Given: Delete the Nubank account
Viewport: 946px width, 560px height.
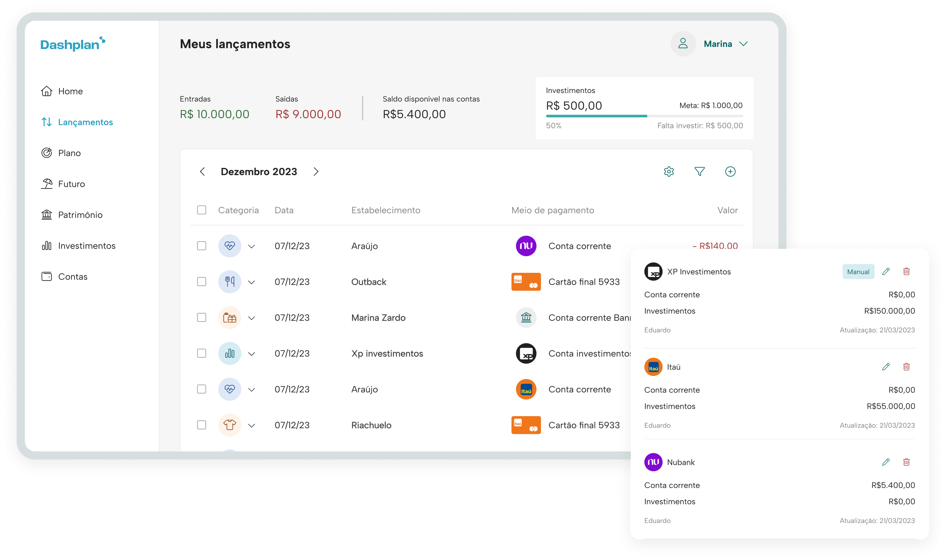Looking at the screenshot, I should coord(906,462).
